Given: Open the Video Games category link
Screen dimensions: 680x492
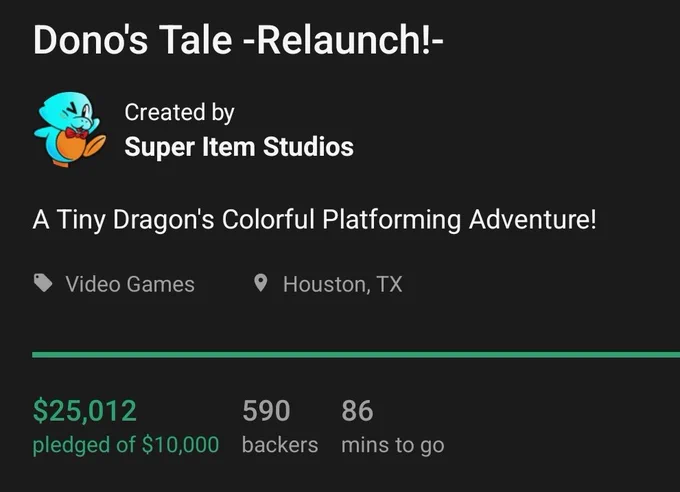Looking at the screenshot, I should (x=130, y=284).
